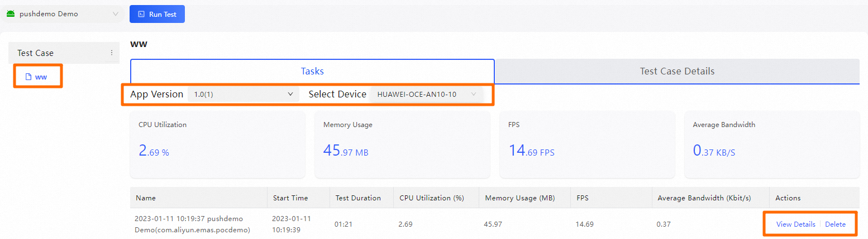The width and height of the screenshot is (868, 239).
Task: Click the terminal icon in Run Test
Action: pos(141,15)
